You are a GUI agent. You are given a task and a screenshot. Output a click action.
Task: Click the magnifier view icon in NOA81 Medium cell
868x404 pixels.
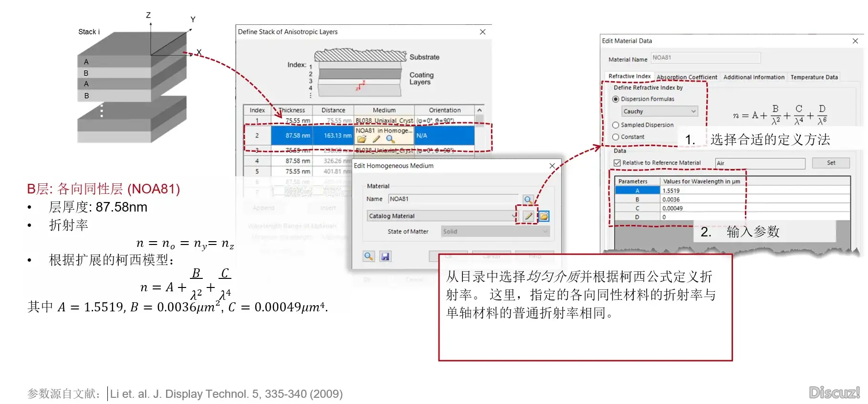[390, 139]
